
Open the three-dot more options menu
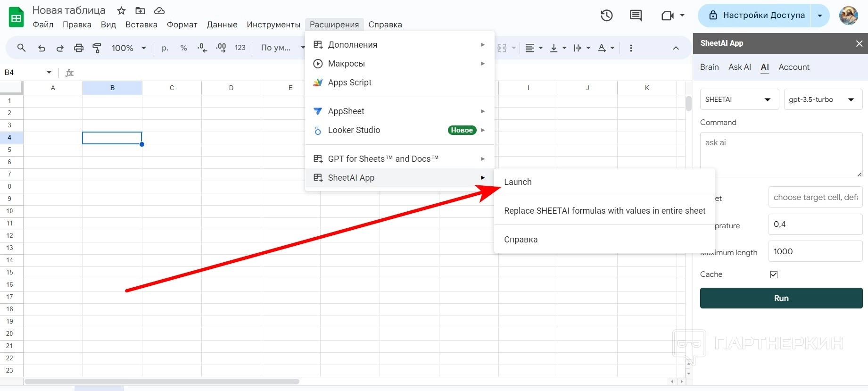coord(631,48)
